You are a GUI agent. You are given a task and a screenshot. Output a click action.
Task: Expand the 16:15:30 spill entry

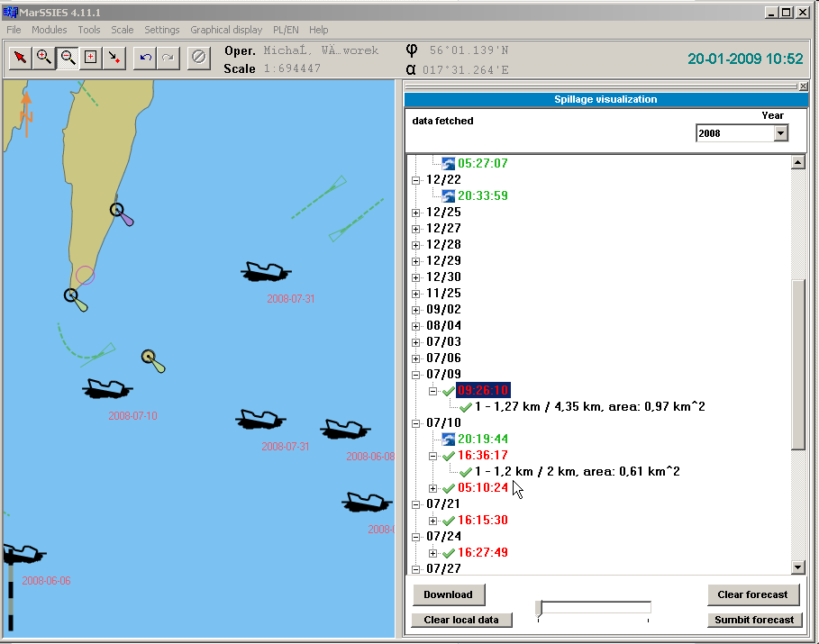click(x=433, y=521)
